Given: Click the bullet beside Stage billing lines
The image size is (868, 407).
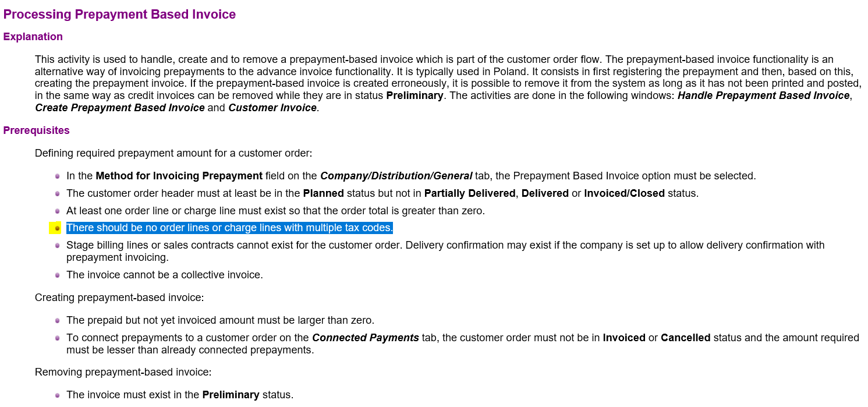Looking at the screenshot, I should click(x=58, y=246).
